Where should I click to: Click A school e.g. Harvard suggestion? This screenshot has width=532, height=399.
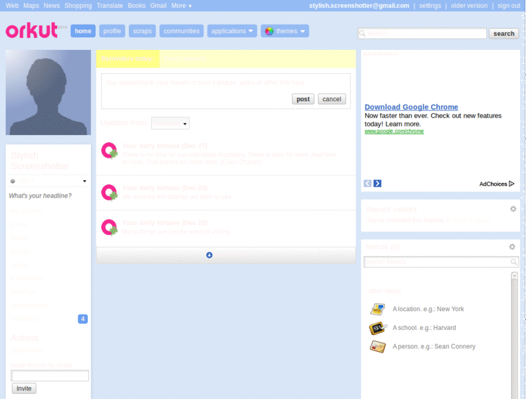[424, 328]
